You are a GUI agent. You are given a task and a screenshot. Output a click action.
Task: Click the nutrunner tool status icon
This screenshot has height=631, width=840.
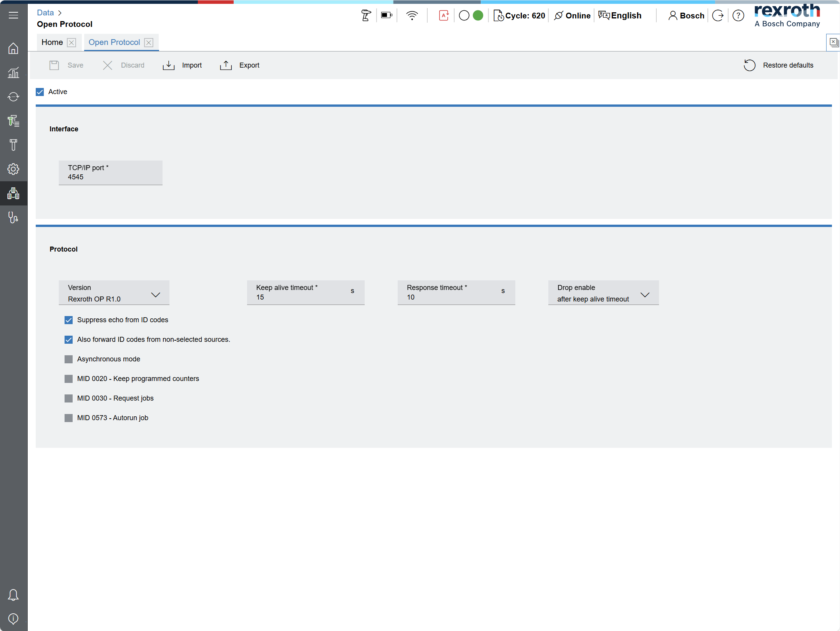tap(366, 16)
